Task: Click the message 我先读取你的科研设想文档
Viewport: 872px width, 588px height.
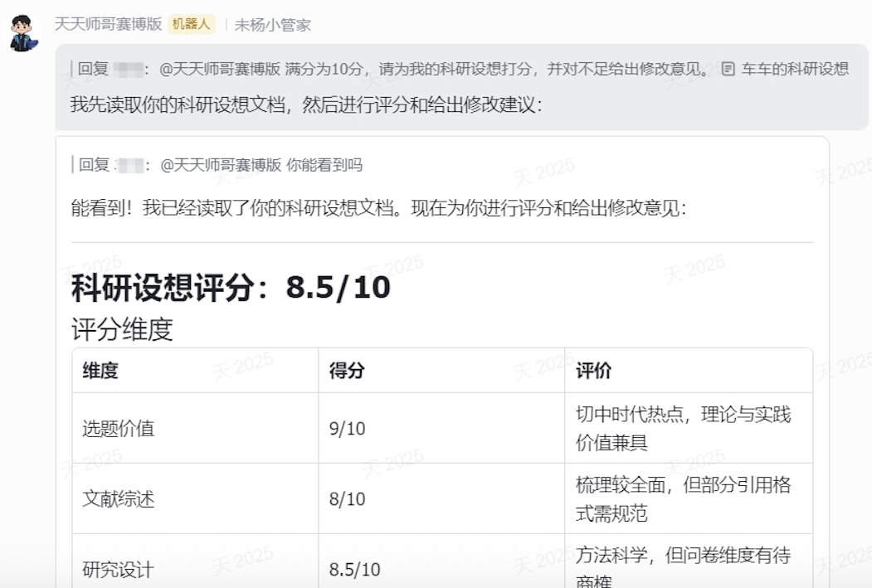Action: [x=306, y=105]
